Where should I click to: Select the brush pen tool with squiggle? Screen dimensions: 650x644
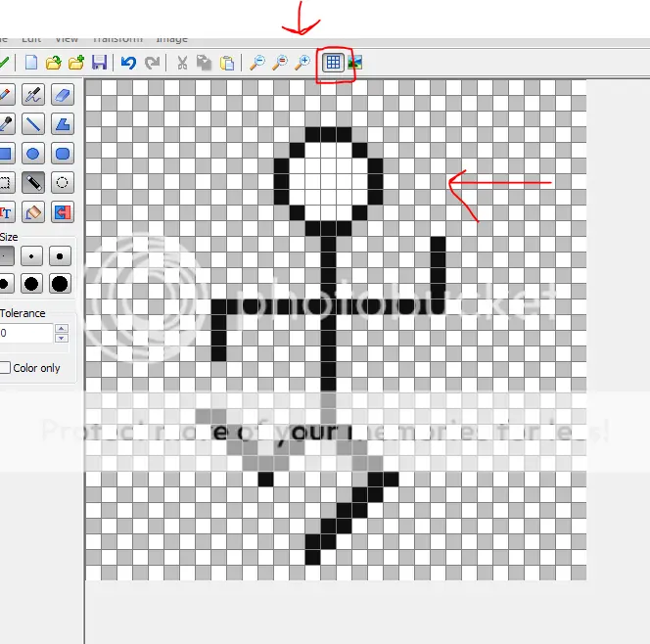click(33, 95)
